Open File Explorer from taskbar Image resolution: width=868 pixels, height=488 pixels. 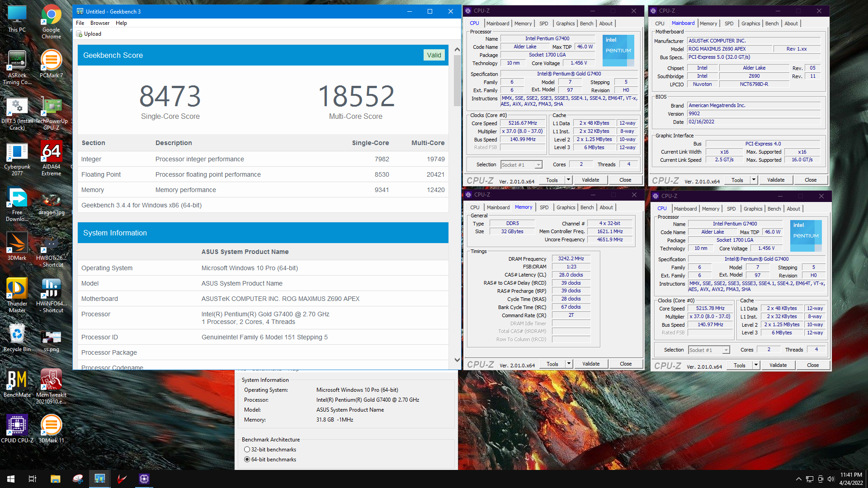[x=55, y=479]
